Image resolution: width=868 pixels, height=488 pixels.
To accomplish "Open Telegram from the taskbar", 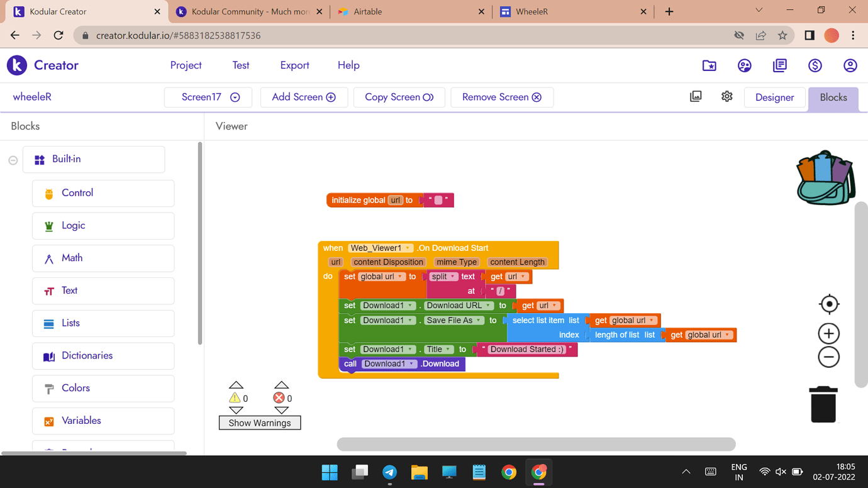I will point(389,472).
